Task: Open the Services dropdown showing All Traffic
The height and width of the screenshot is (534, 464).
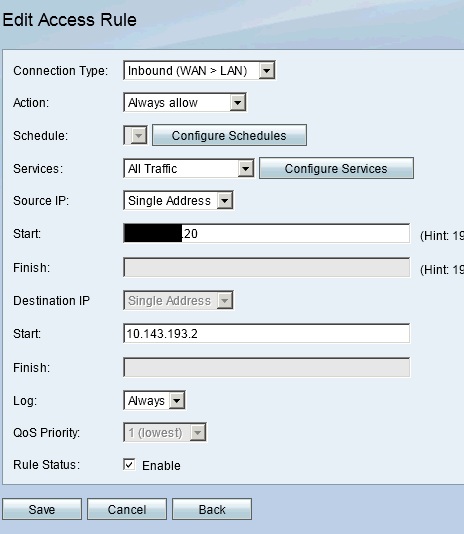Action: pyautogui.click(x=189, y=169)
